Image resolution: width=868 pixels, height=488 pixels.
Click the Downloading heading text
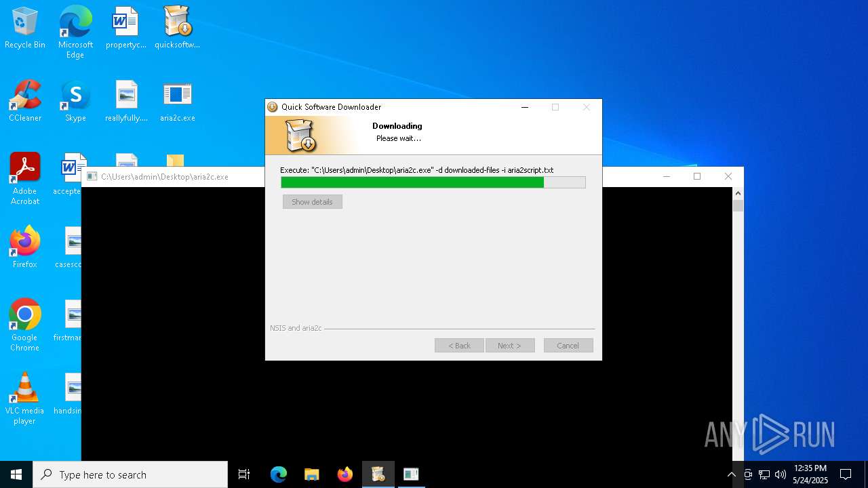(397, 126)
